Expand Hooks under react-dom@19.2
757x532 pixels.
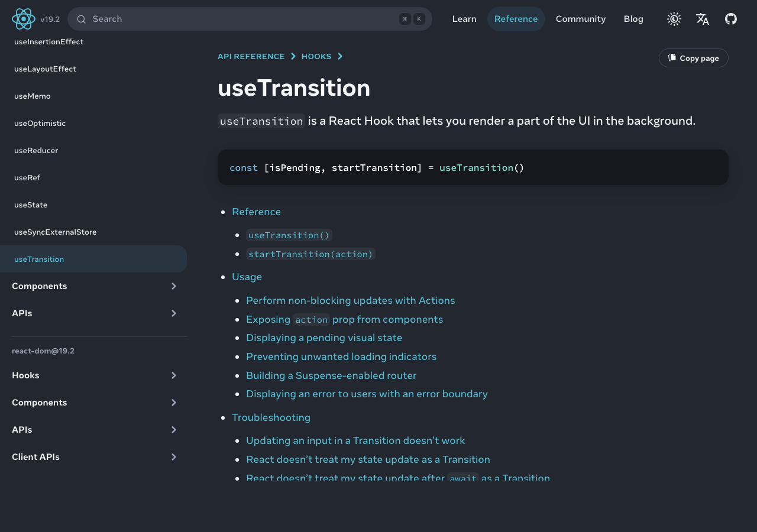173,375
